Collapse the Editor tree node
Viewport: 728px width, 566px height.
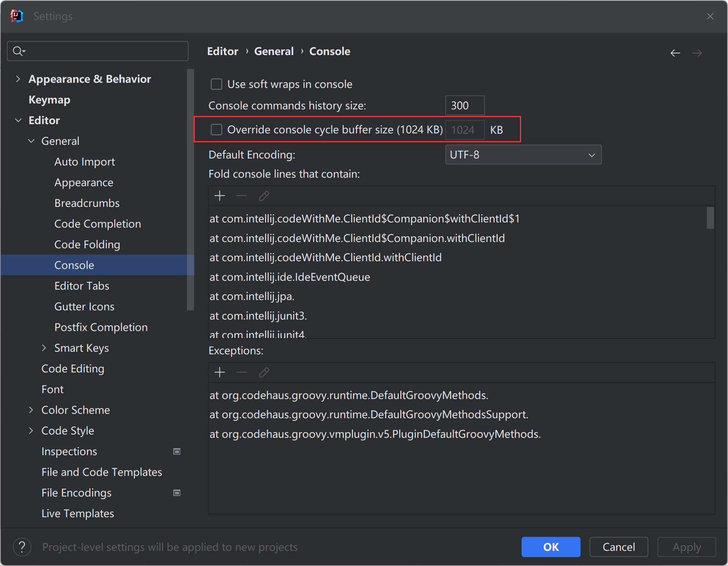[18, 120]
